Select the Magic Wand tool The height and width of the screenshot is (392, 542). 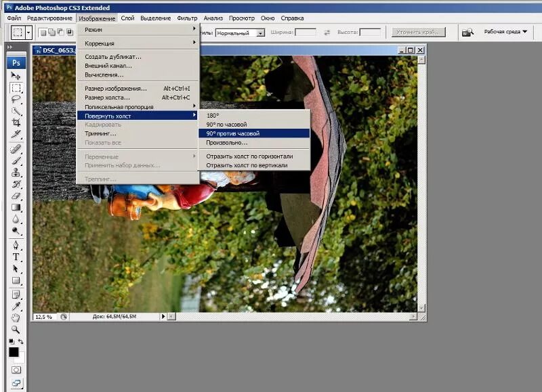pos(16,111)
